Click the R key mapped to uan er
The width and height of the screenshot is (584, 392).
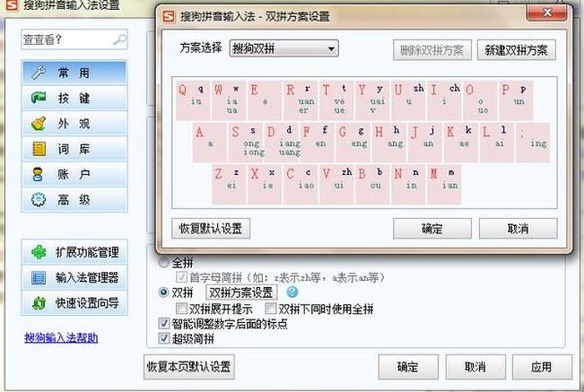point(300,100)
